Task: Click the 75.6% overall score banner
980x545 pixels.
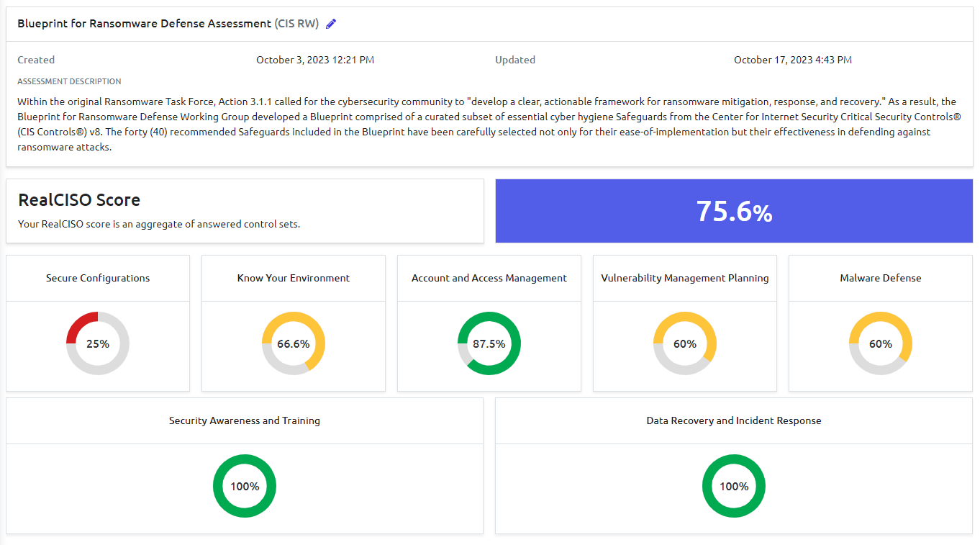Action: (734, 211)
